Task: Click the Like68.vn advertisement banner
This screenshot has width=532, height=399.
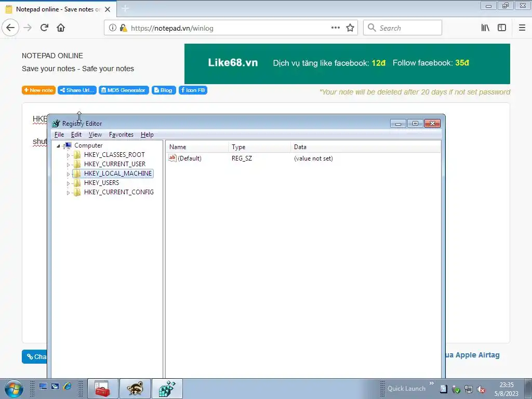Action: (347, 64)
